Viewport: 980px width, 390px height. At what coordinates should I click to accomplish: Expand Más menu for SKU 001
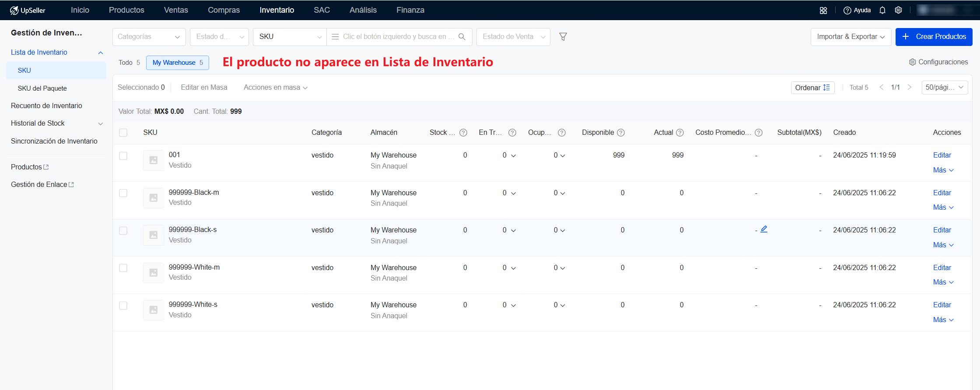tap(943, 170)
